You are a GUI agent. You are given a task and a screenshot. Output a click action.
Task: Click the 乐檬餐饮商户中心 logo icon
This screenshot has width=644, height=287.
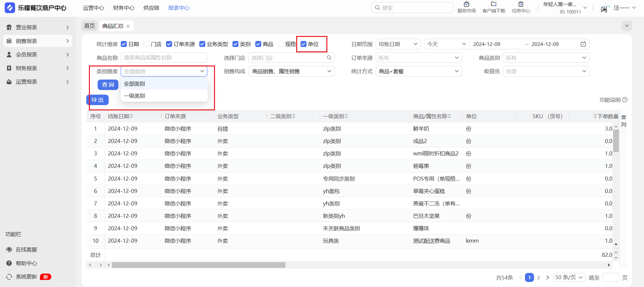click(10, 8)
